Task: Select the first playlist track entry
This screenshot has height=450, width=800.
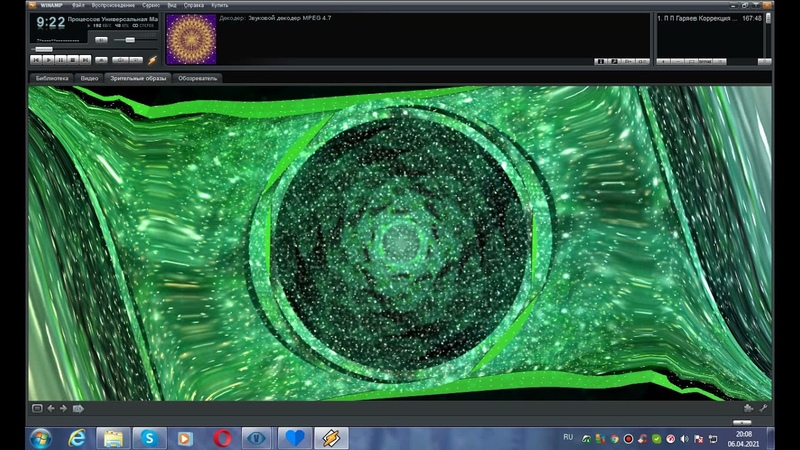Action: click(x=695, y=18)
